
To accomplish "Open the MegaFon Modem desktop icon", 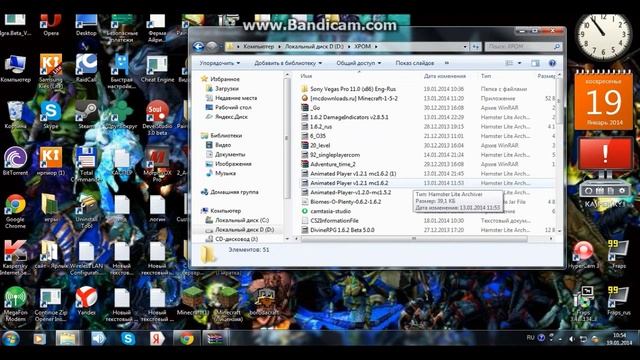I will [x=16, y=304].
